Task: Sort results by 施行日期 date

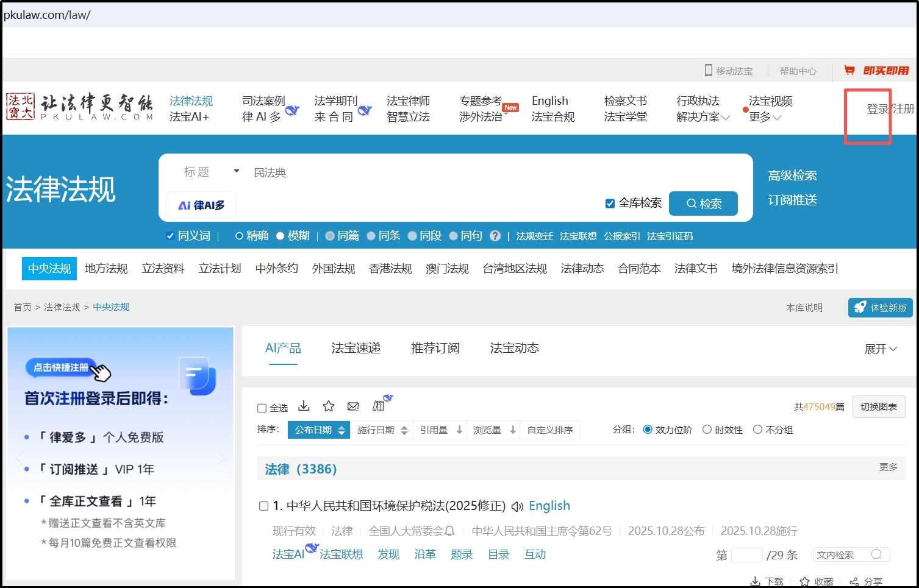Action: (377, 430)
